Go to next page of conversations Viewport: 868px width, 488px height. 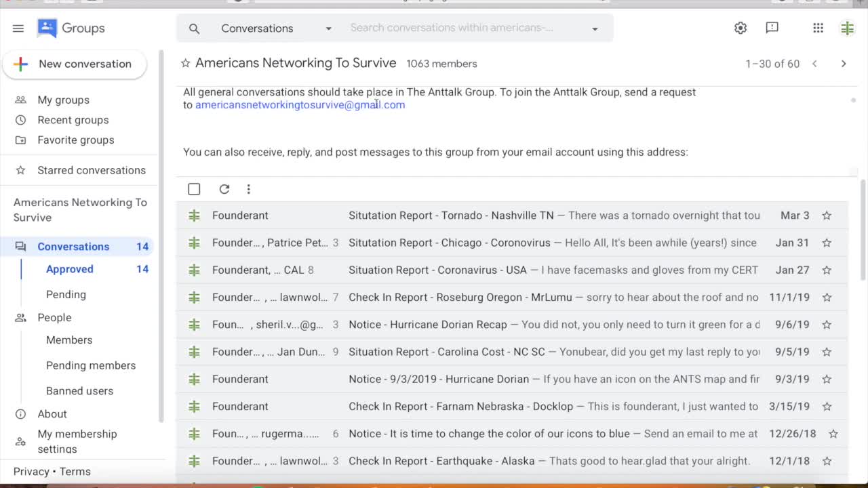[844, 64]
